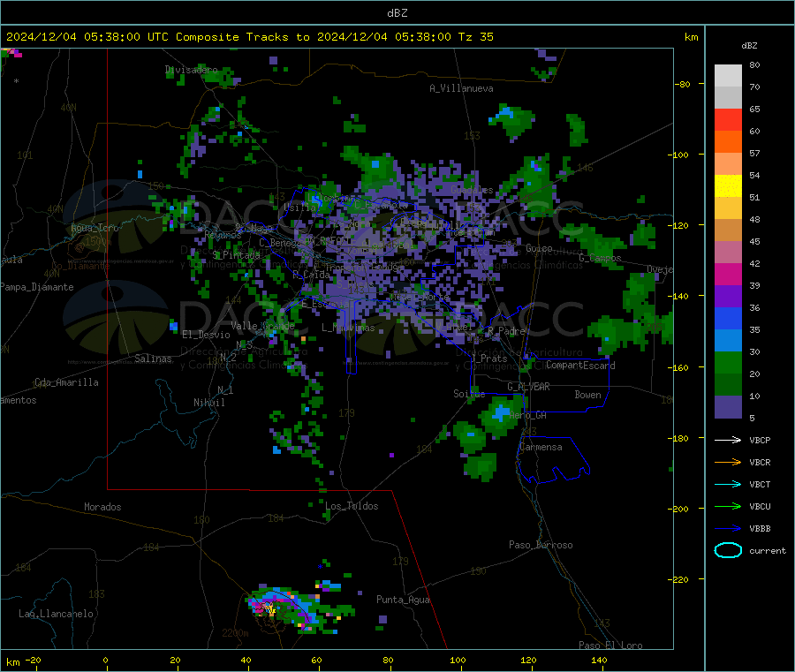Select the red 60-65 dBZ swatch
Screen dimensions: 795x672
(728, 119)
